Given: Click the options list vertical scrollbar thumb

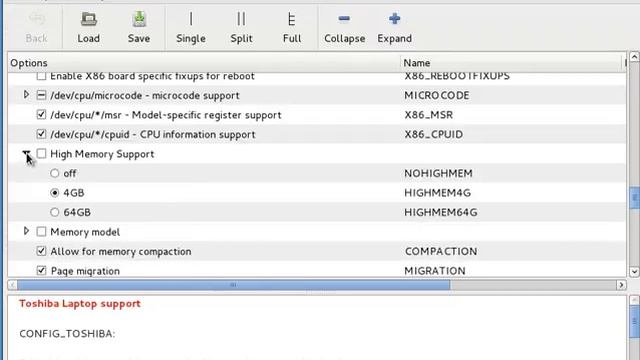Looking at the screenshot, I should (634, 198).
